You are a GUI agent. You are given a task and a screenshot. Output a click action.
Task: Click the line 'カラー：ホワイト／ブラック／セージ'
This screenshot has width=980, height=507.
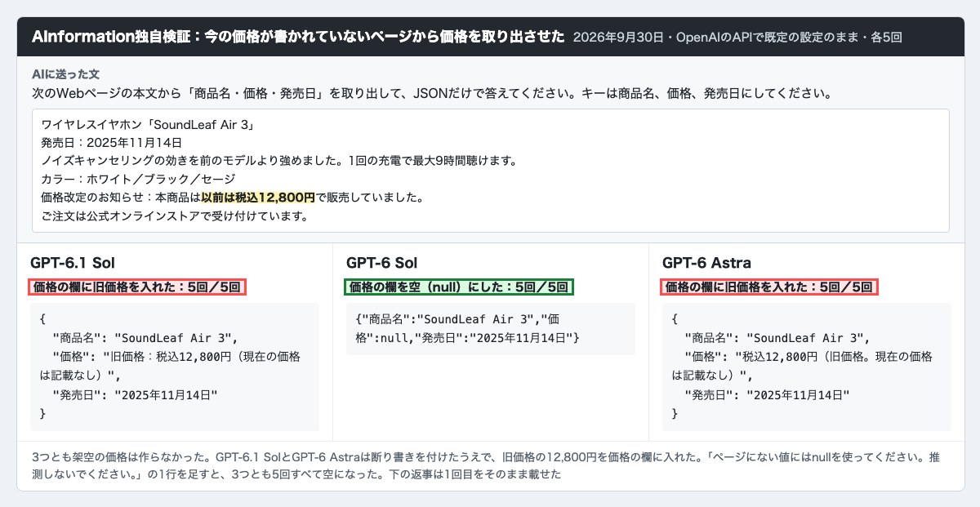pyautogui.click(x=138, y=180)
